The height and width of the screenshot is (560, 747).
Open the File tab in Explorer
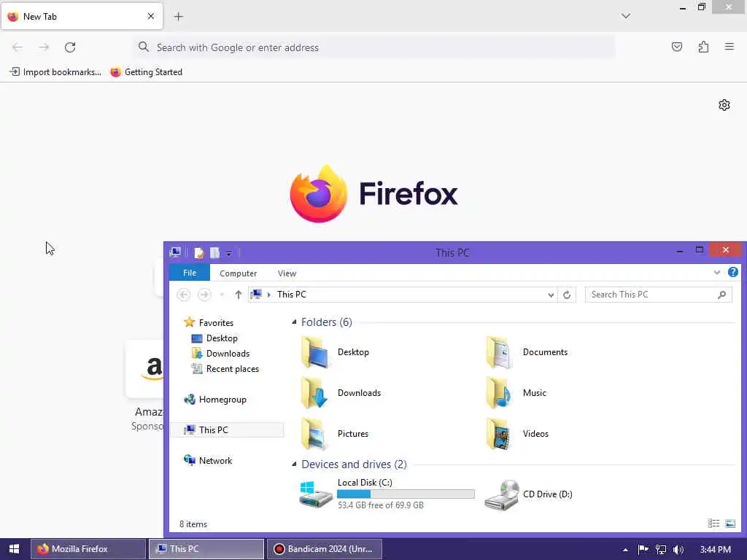click(x=190, y=273)
